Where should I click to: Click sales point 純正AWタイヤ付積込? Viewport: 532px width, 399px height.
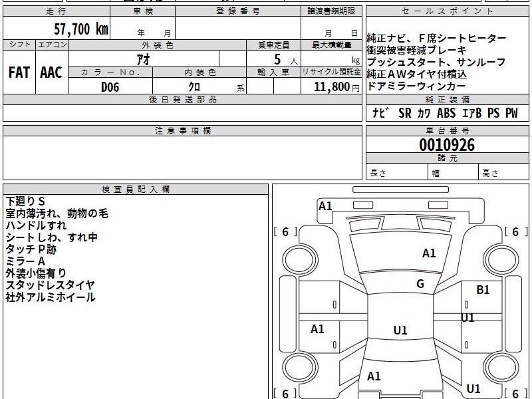(417, 74)
